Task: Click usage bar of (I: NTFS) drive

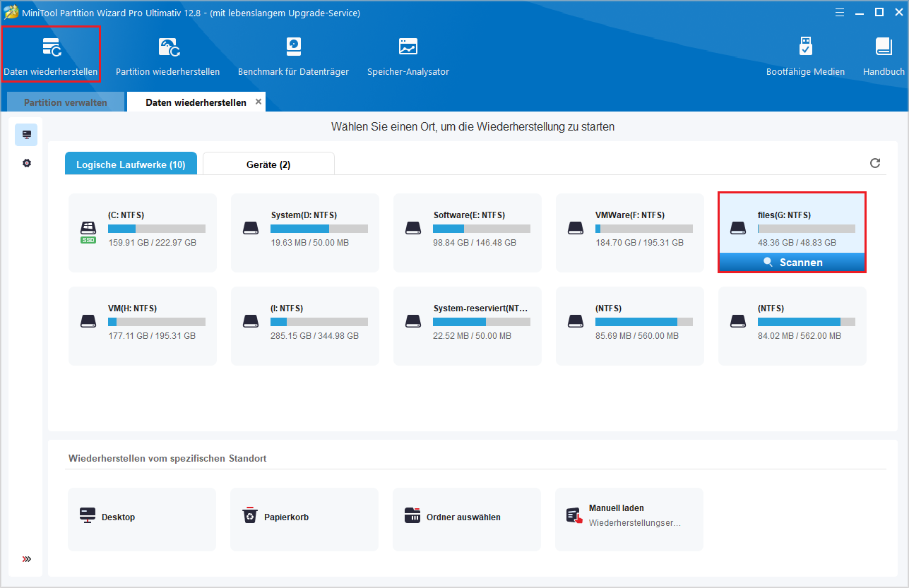Action: (319, 322)
